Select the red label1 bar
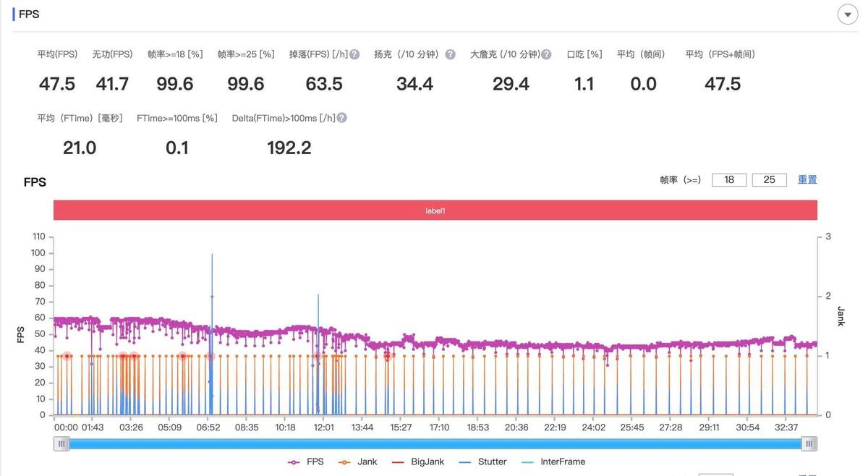This screenshot has height=476, width=868. [x=435, y=211]
